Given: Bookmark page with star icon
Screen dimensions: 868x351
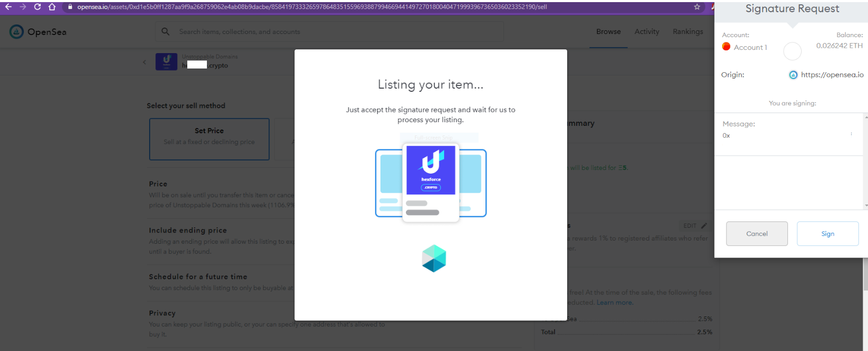Looking at the screenshot, I should click(x=697, y=7).
